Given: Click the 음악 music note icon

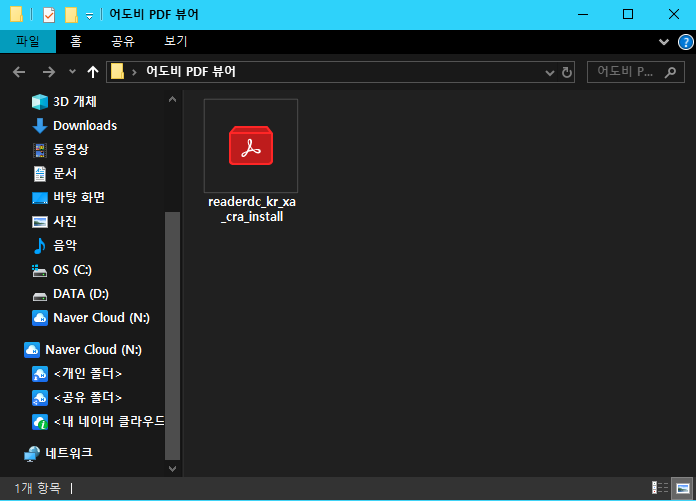Looking at the screenshot, I should click(x=40, y=245).
